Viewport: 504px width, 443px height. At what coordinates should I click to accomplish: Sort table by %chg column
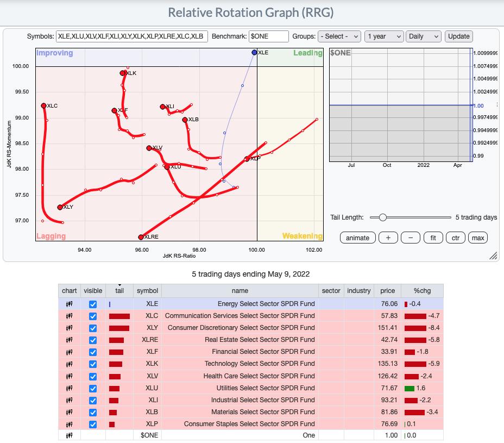click(x=422, y=290)
